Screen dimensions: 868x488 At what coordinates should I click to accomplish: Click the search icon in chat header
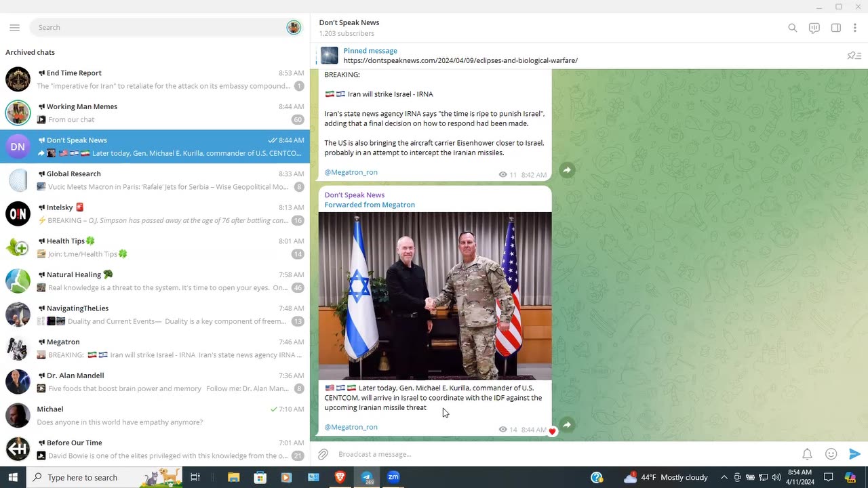click(x=792, y=28)
